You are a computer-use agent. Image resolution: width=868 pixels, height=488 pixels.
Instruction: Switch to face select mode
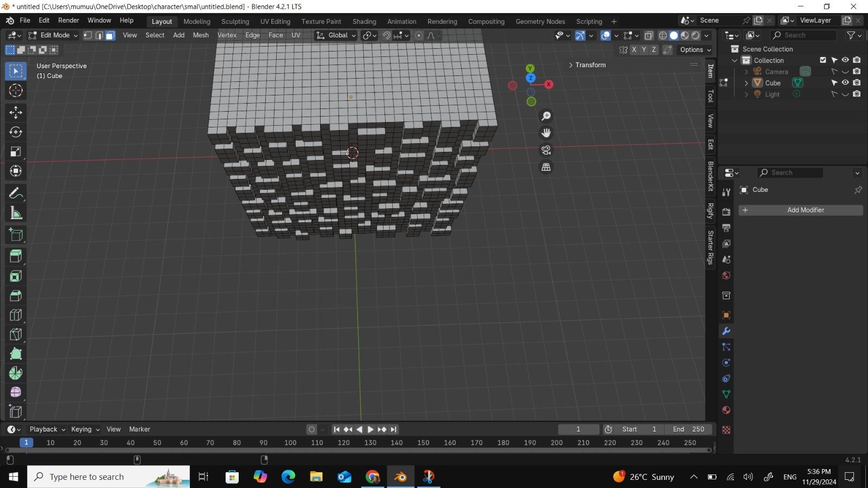[110, 35]
